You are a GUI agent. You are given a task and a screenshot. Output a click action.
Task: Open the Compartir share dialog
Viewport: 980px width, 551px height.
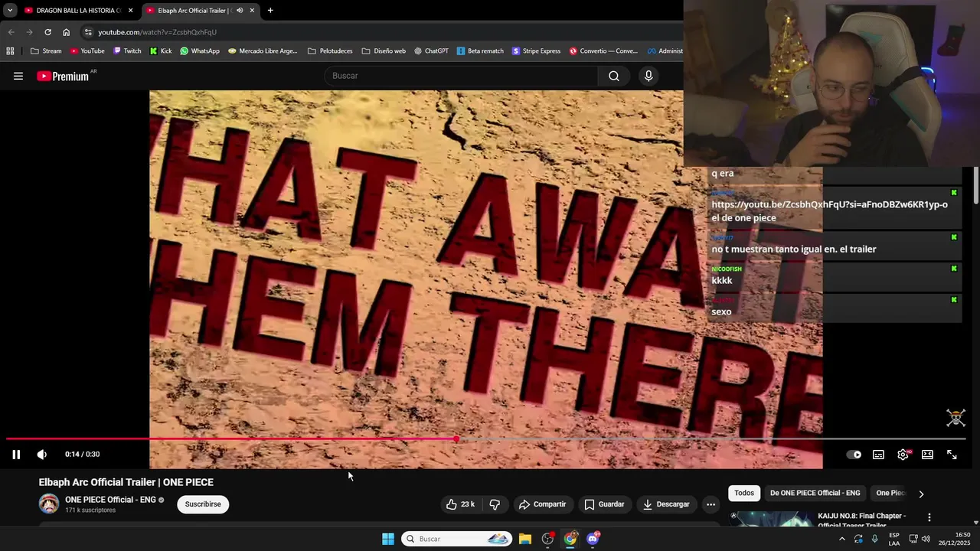[542, 504]
